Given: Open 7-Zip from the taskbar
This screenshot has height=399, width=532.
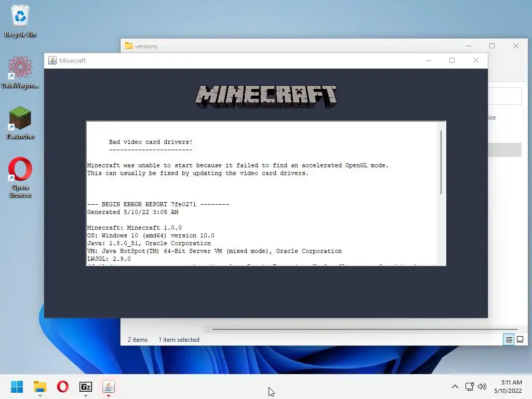Looking at the screenshot, I should 86,387.
